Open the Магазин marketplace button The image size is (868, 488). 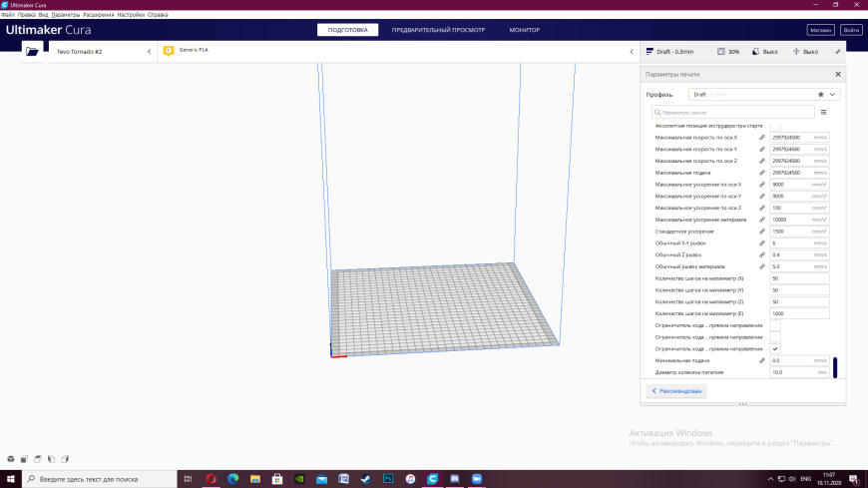pos(820,30)
